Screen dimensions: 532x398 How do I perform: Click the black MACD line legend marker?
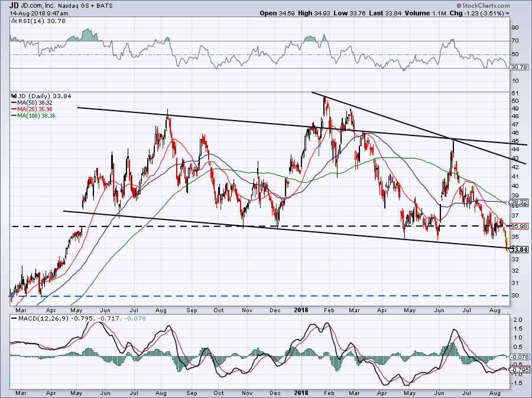click(14, 319)
